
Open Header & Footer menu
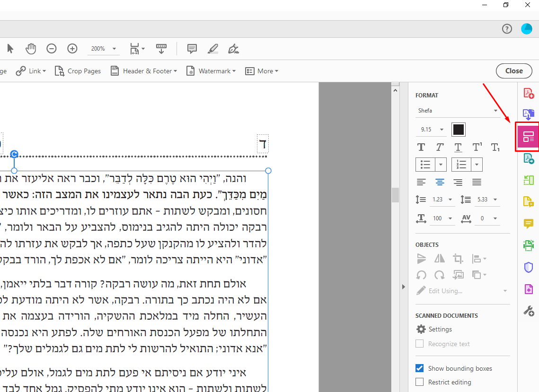point(144,71)
